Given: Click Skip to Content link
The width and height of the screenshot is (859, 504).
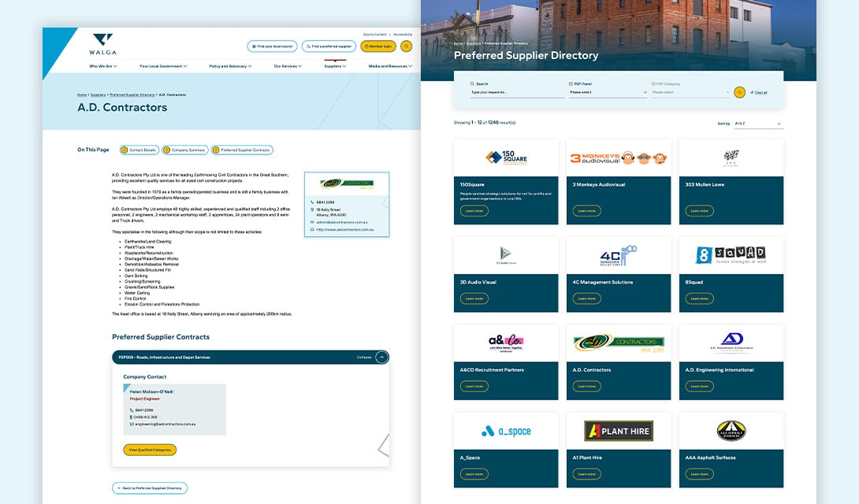Looking at the screenshot, I should coord(374,35).
